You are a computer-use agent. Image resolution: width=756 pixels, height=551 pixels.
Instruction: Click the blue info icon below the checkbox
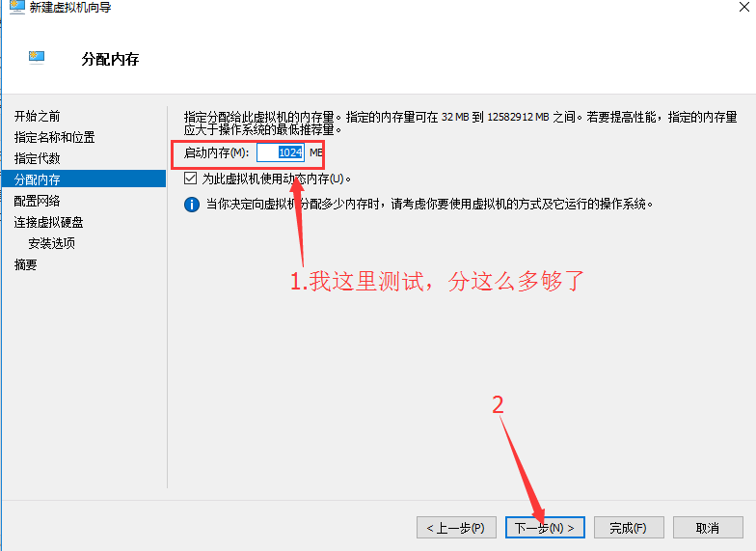(x=191, y=205)
